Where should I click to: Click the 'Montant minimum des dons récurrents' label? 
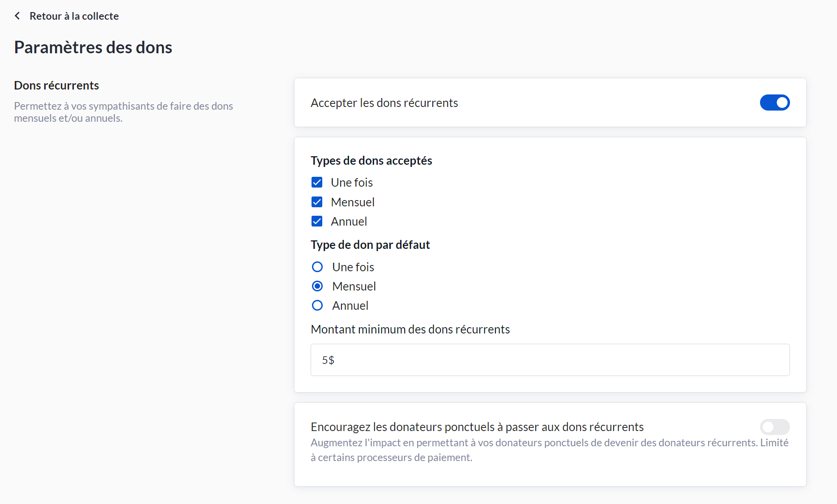[x=410, y=329]
